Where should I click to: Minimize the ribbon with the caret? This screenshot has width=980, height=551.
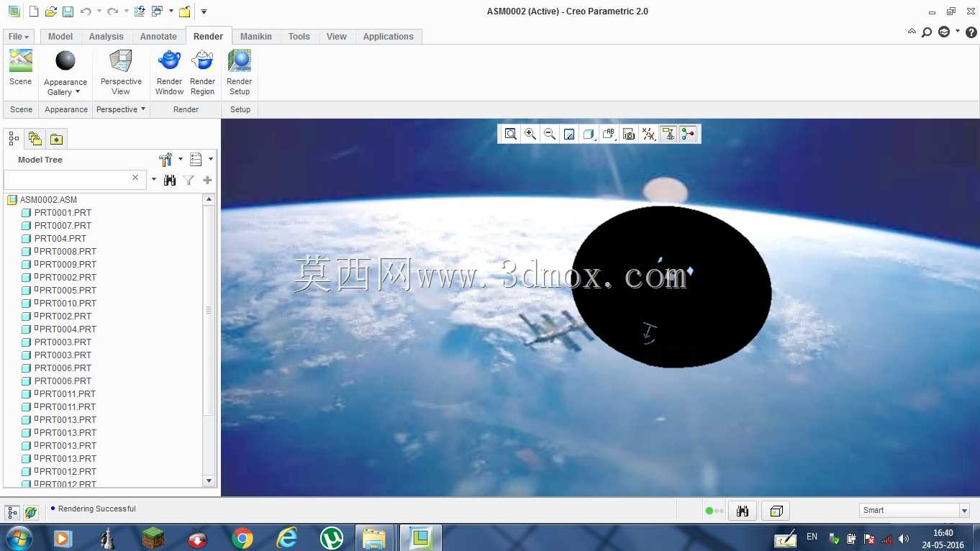click(912, 32)
